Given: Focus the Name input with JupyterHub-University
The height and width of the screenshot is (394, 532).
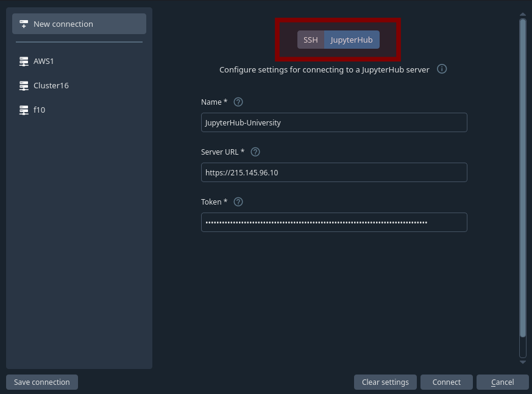Looking at the screenshot, I should pos(334,122).
